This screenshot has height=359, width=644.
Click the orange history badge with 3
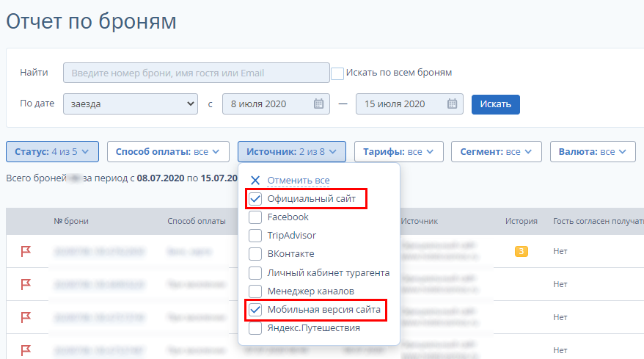(522, 251)
